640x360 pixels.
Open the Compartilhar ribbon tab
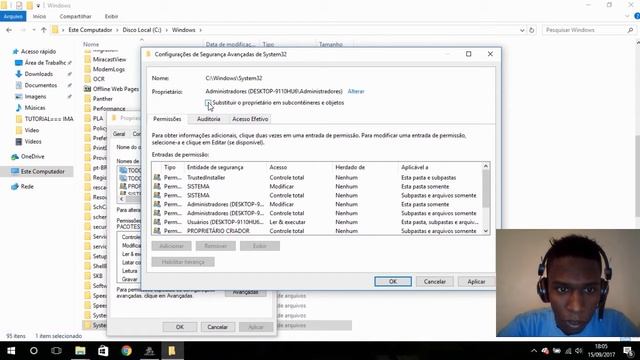(76, 16)
